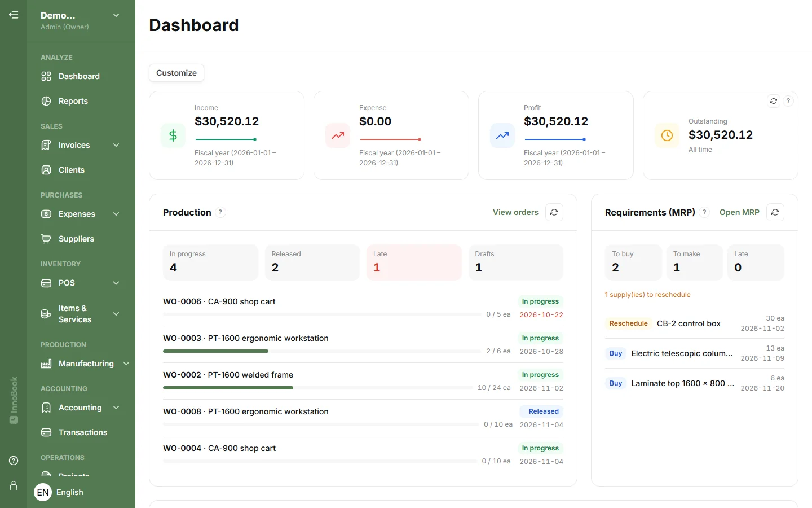Show help tooltip next to Requirements (MRP)
The image size is (812, 508).
[x=704, y=212]
